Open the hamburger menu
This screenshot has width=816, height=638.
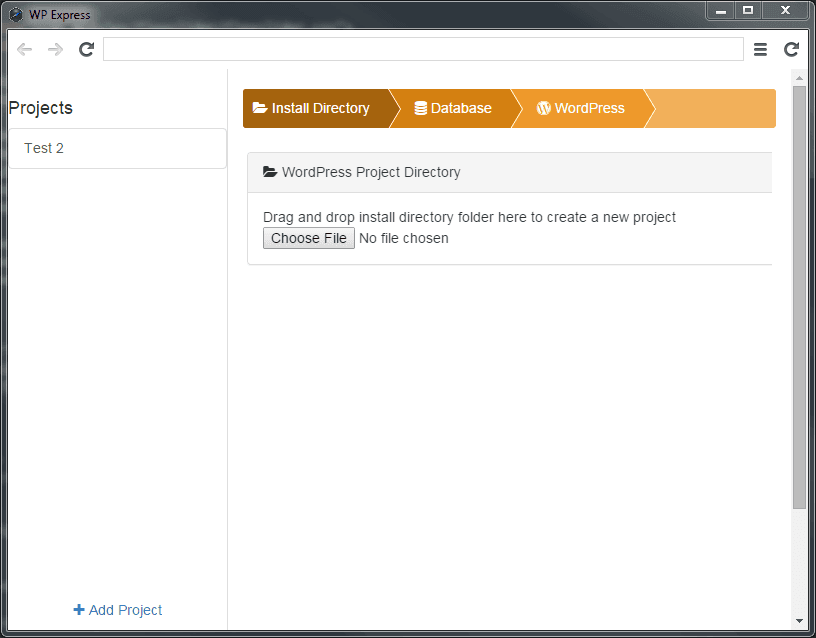click(x=760, y=49)
